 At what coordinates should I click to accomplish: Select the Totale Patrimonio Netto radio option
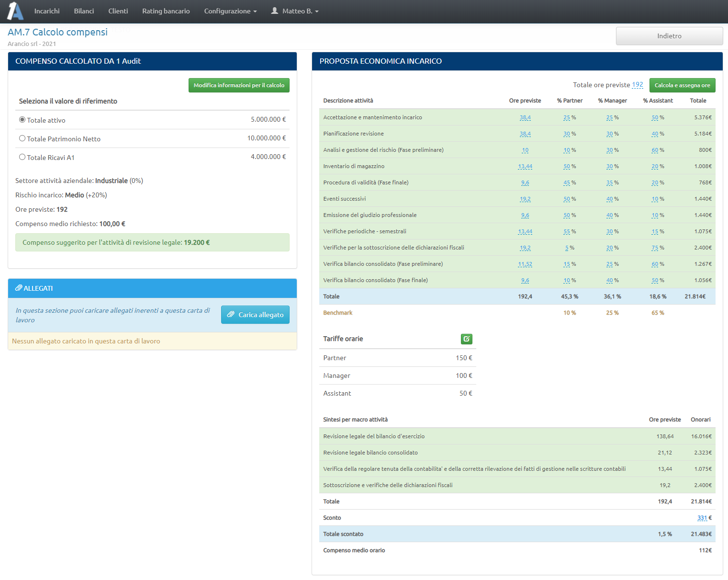click(22, 138)
